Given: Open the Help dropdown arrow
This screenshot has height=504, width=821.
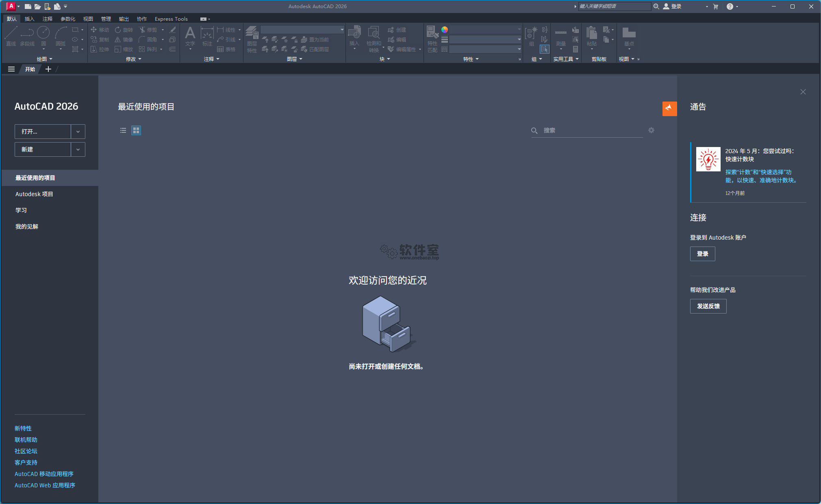Looking at the screenshot, I should click(737, 6).
